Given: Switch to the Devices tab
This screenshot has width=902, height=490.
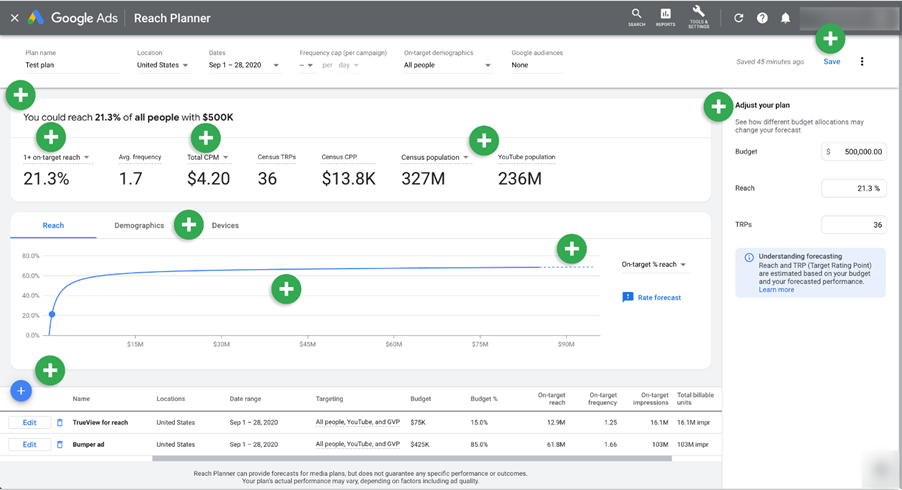Looking at the screenshot, I should pyautogui.click(x=225, y=225).
